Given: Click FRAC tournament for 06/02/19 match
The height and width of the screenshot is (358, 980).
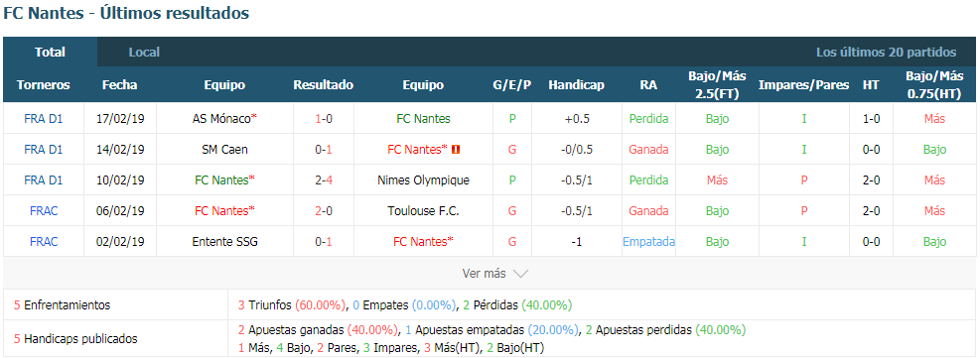Looking at the screenshot, I should [43, 211].
